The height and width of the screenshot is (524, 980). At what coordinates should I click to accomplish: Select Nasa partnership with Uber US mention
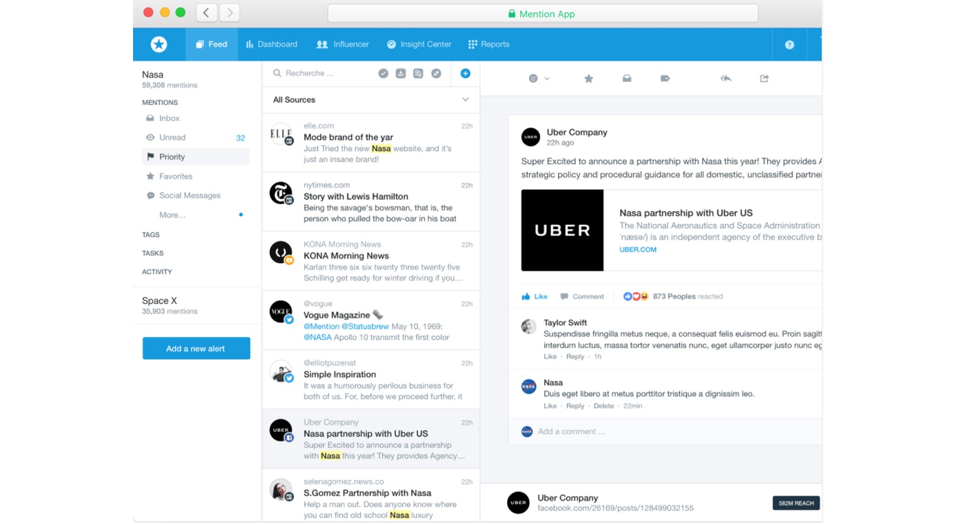pos(371,439)
